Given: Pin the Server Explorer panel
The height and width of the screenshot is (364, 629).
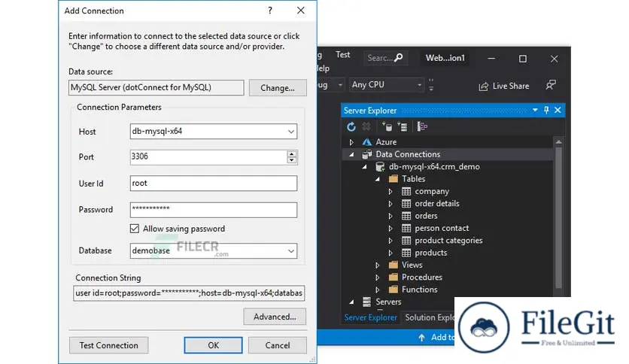Looking at the screenshot, I should (x=546, y=110).
